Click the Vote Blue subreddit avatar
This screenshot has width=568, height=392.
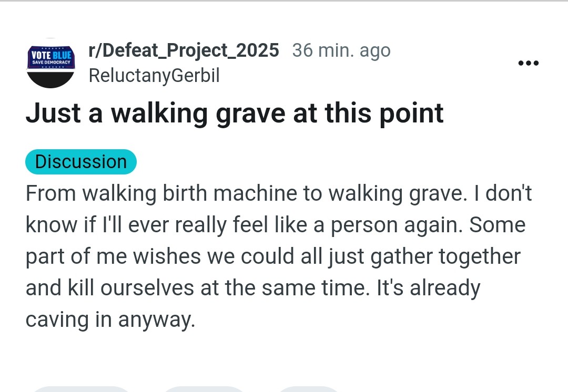pos(50,63)
